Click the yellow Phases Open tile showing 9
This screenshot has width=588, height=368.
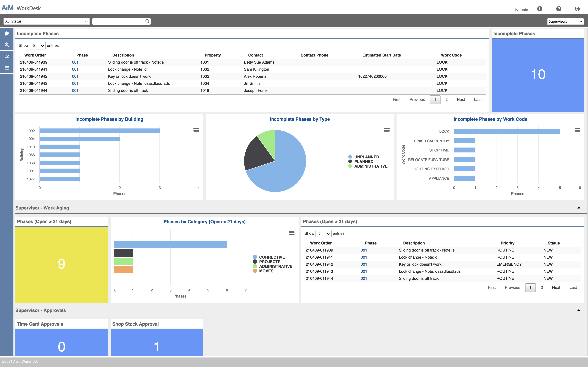pyautogui.click(x=62, y=264)
